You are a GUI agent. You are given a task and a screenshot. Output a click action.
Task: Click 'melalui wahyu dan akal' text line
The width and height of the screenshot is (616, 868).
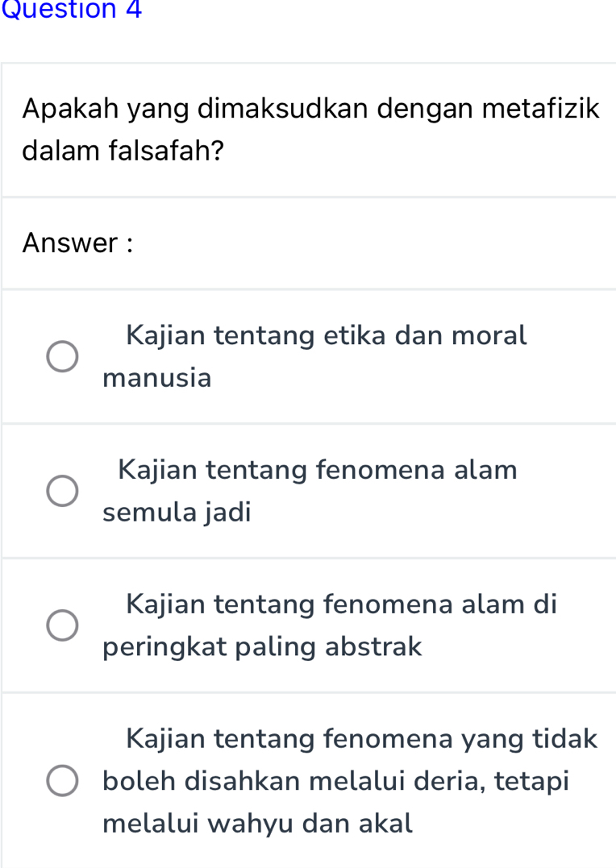[258, 824]
